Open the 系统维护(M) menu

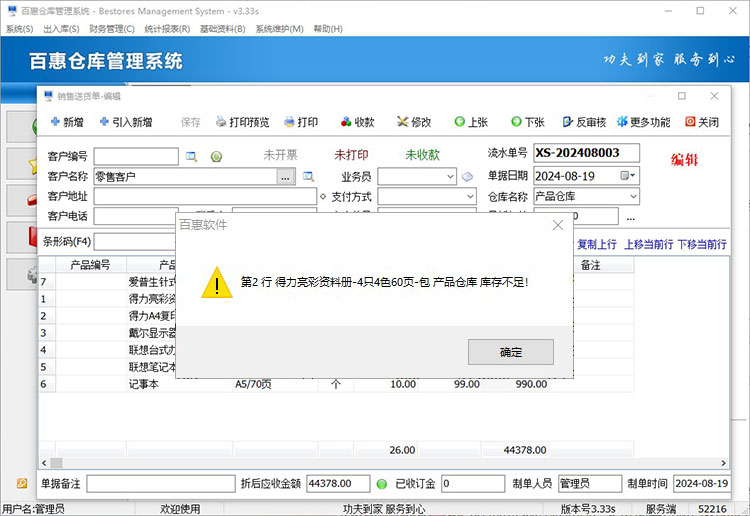[x=279, y=29]
